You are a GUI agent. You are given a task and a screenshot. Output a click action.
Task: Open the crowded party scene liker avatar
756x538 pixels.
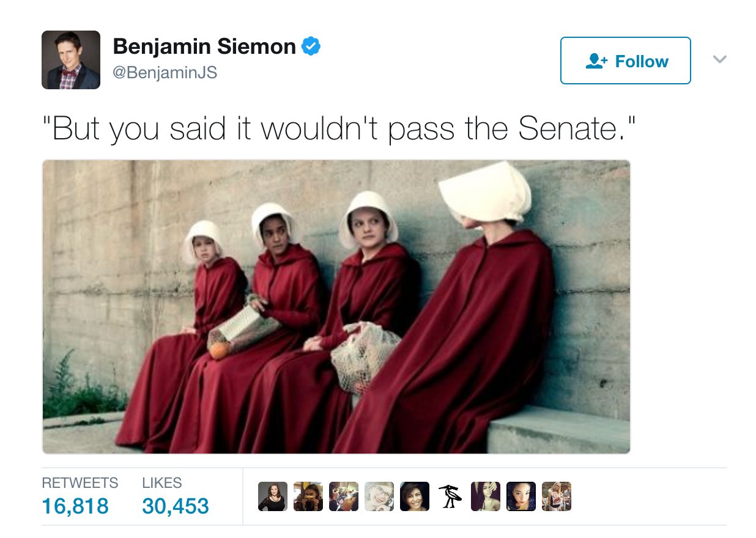[344, 496]
